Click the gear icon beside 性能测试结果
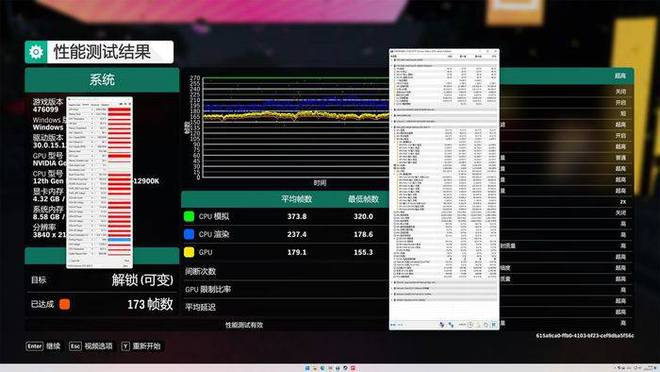 [x=36, y=52]
